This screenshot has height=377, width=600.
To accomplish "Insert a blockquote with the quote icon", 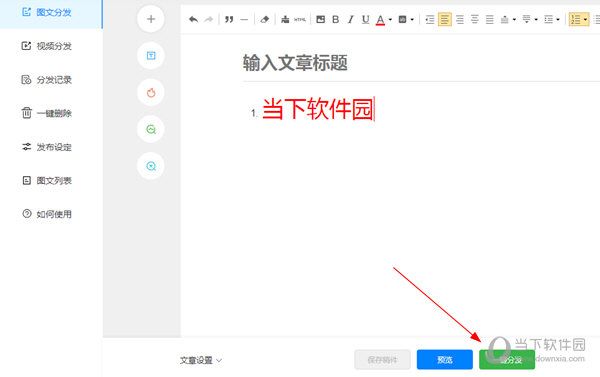I will pyautogui.click(x=229, y=20).
